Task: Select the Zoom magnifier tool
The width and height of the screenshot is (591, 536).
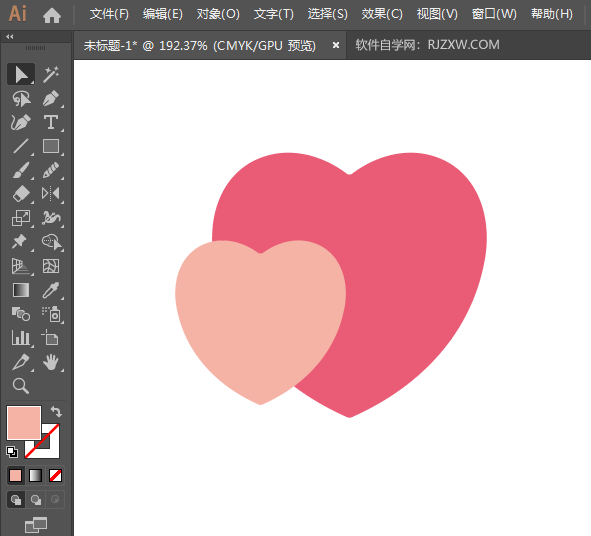Action: pyautogui.click(x=21, y=386)
